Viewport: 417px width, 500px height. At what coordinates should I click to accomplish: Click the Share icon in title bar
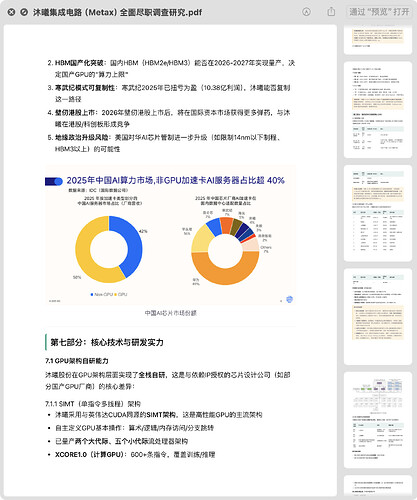331,12
